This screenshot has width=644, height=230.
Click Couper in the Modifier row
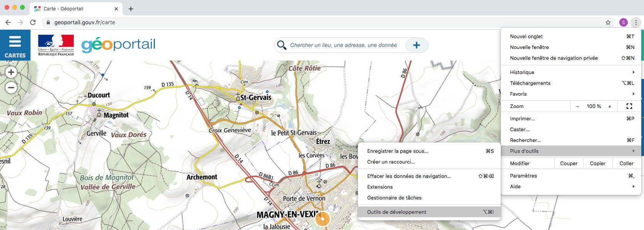click(x=569, y=163)
